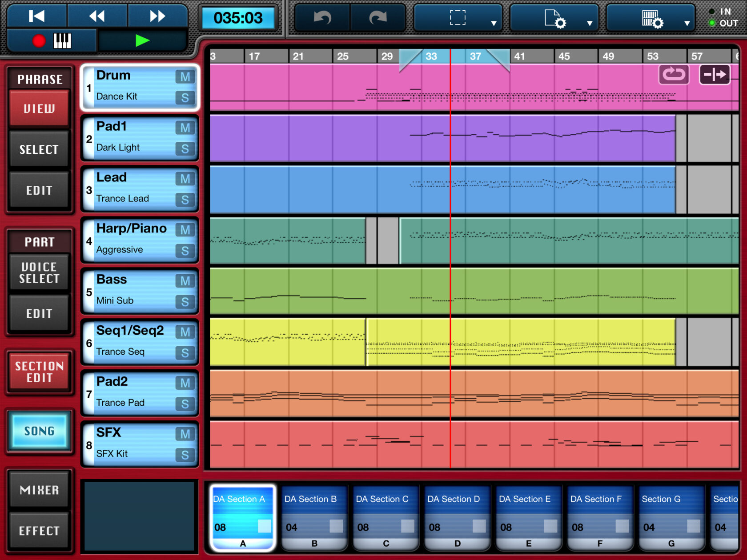
Task: Click the right loop marker near bar 39
Action: (x=498, y=60)
